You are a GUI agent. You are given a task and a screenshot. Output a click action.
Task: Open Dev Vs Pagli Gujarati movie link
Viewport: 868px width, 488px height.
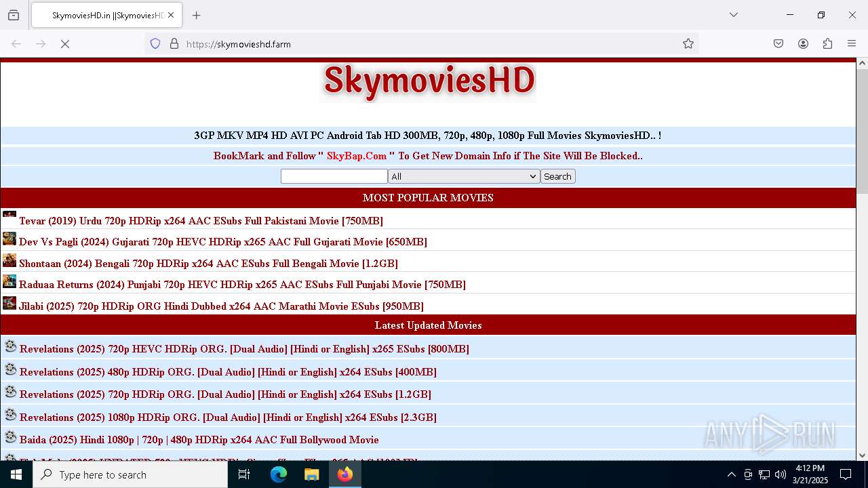(x=223, y=242)
